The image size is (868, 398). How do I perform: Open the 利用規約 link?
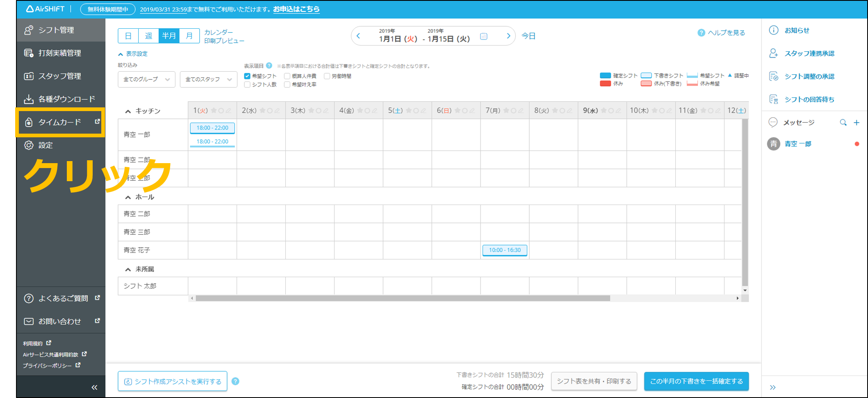[x=36, y=343]
